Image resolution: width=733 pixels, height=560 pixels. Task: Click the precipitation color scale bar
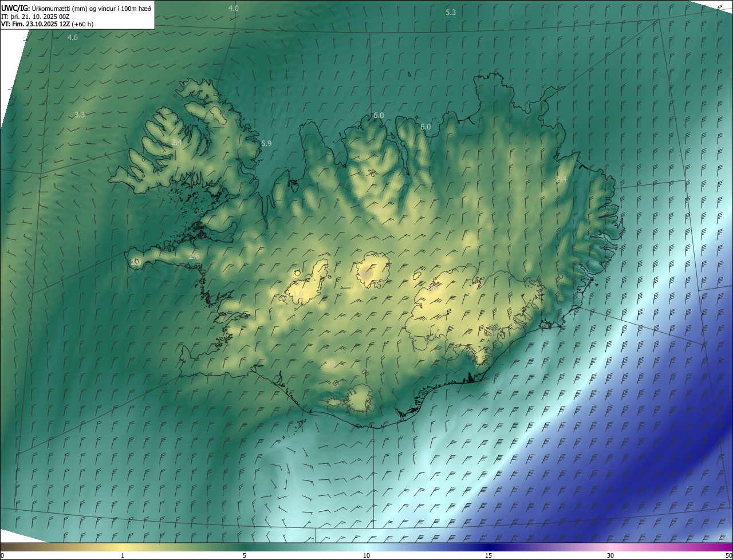pyautogui.click(x=366, y=547)
